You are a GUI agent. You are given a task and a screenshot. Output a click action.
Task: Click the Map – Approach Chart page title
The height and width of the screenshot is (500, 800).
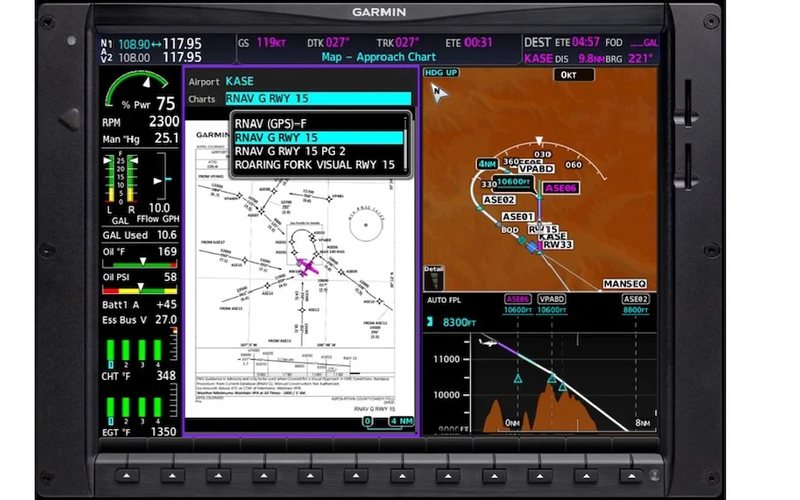point(379,57)
